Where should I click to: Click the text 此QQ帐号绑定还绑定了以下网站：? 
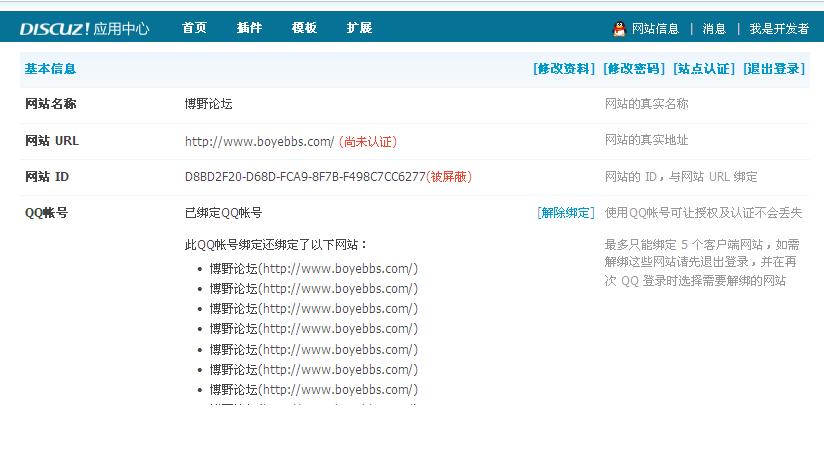pyautogui.click(x=276, y=245)
